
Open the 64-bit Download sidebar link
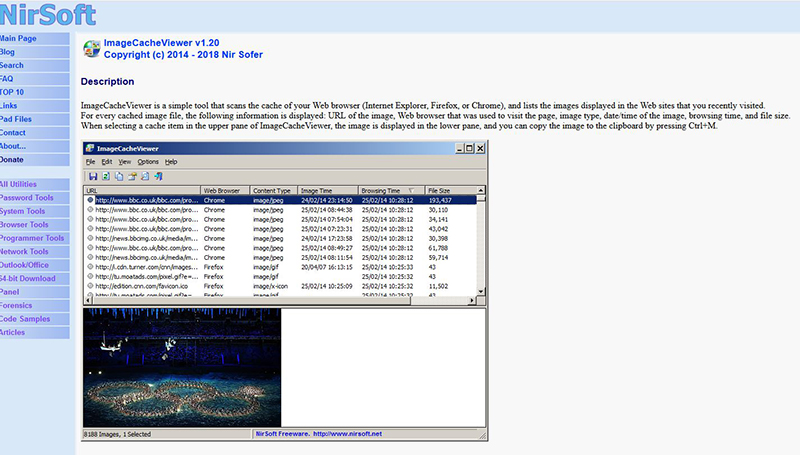pos(34,279)
